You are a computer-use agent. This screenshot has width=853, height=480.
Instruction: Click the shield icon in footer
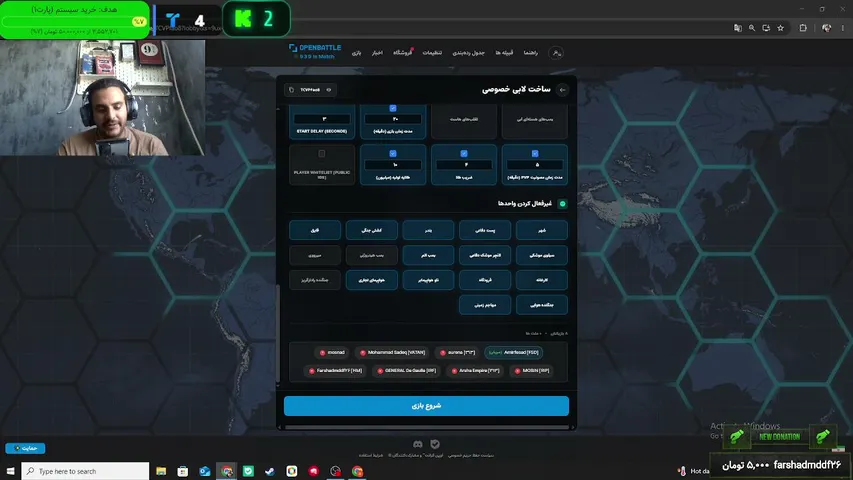[435, 444]
